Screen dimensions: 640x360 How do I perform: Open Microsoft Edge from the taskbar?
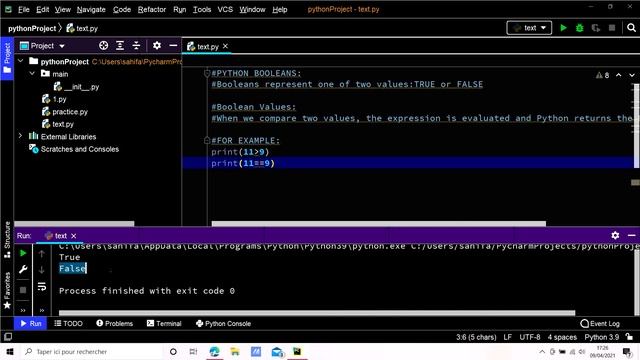click(214, 351)
